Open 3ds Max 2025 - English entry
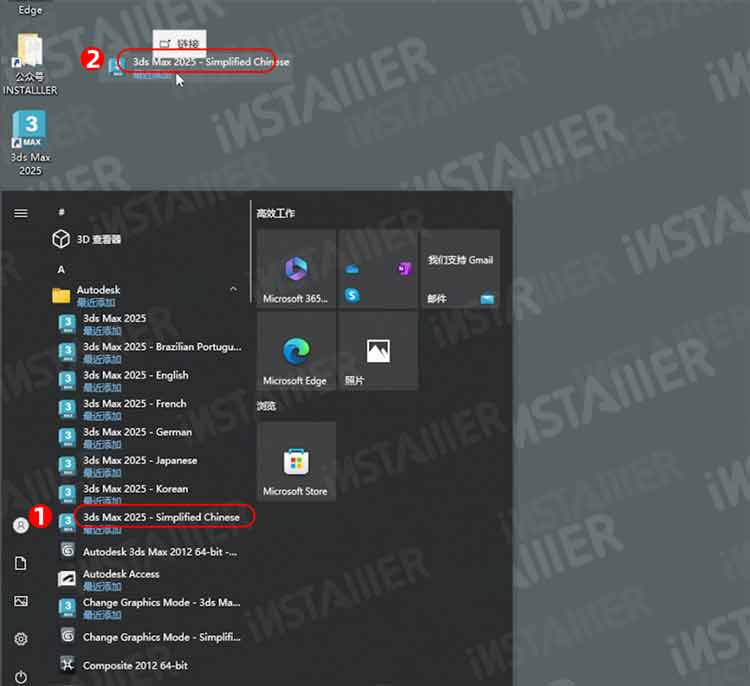 pos(149,380)
